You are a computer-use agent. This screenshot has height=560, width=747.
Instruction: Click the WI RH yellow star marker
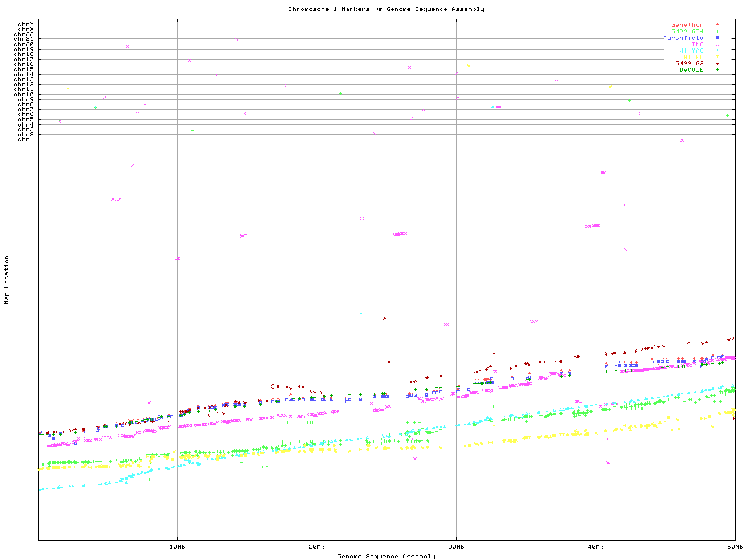[x=717, y=57]
